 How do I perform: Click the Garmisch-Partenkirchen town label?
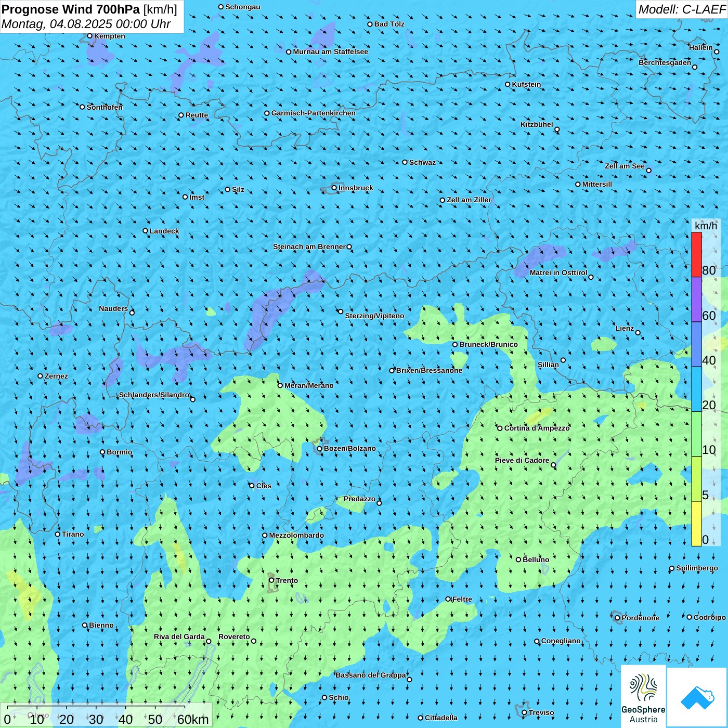313,113
